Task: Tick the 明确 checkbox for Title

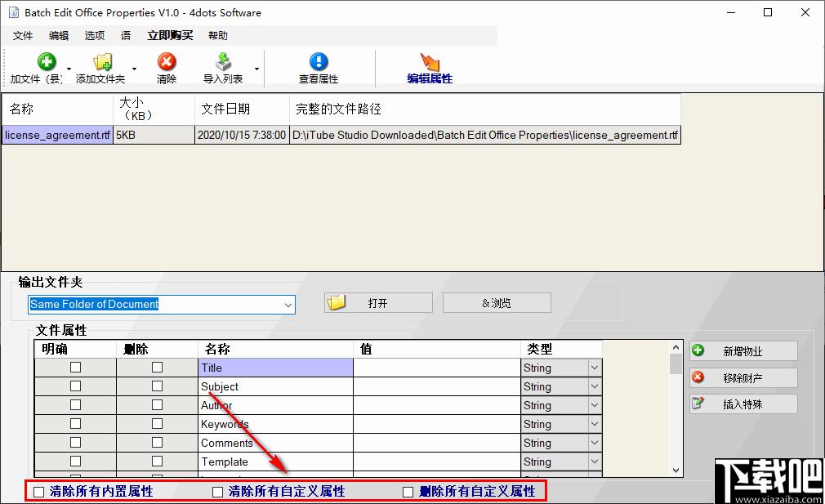Action: coord(76,368)
